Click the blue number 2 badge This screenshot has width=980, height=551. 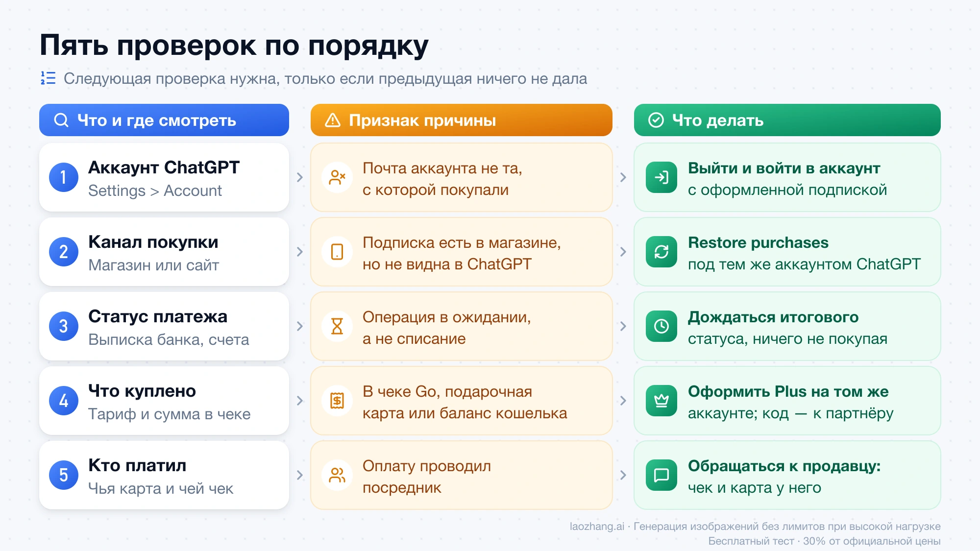click(x=64, y=252)
